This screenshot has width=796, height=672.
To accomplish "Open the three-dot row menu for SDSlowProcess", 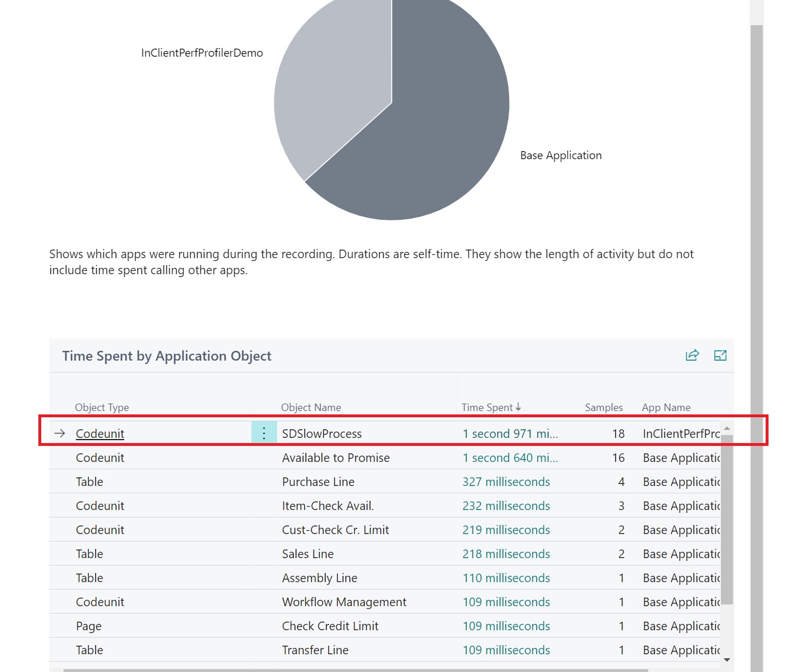I will (x=264, y=433).
